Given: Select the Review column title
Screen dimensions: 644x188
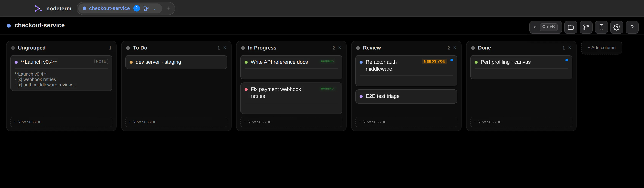Looking at the screenshot, I should tap(372, 48).
